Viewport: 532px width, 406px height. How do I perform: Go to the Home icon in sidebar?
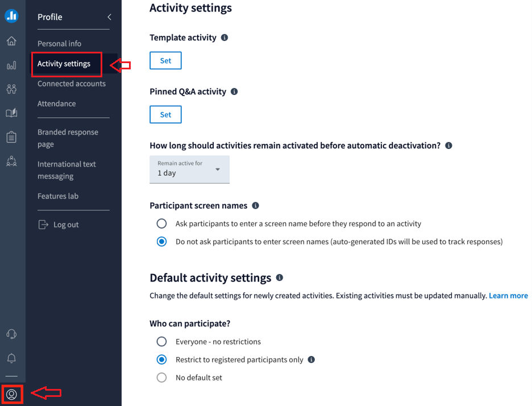(11, 41)
